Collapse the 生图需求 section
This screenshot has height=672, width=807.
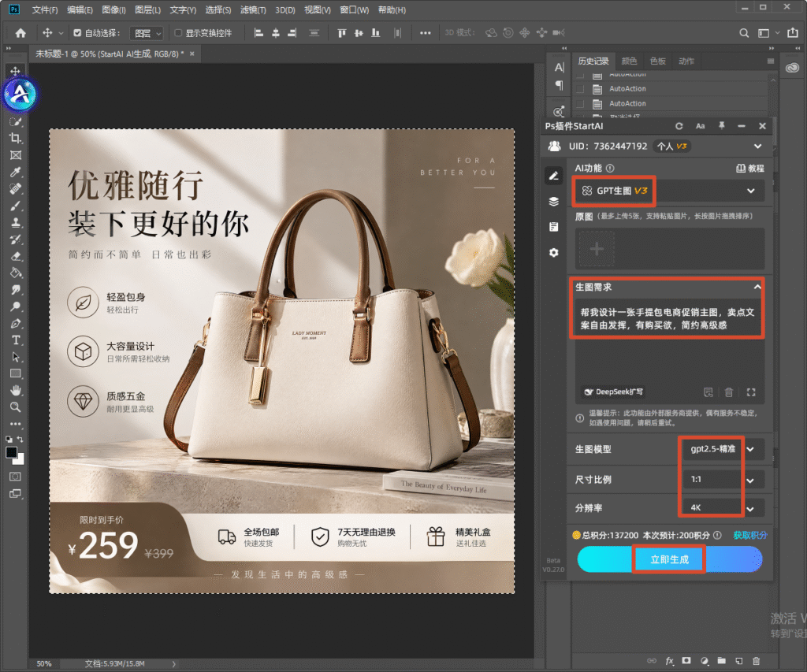pyautogui.click(x=757, y=287)
